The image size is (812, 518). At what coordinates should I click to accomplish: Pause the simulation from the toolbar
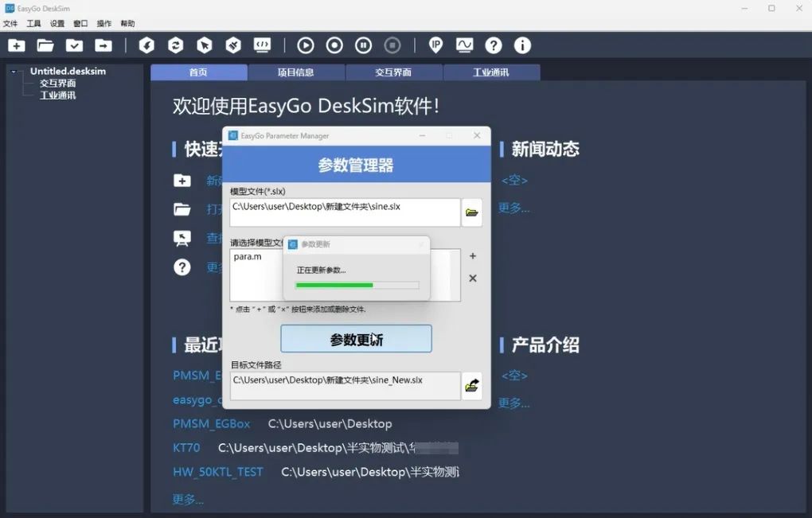(364, 45)
